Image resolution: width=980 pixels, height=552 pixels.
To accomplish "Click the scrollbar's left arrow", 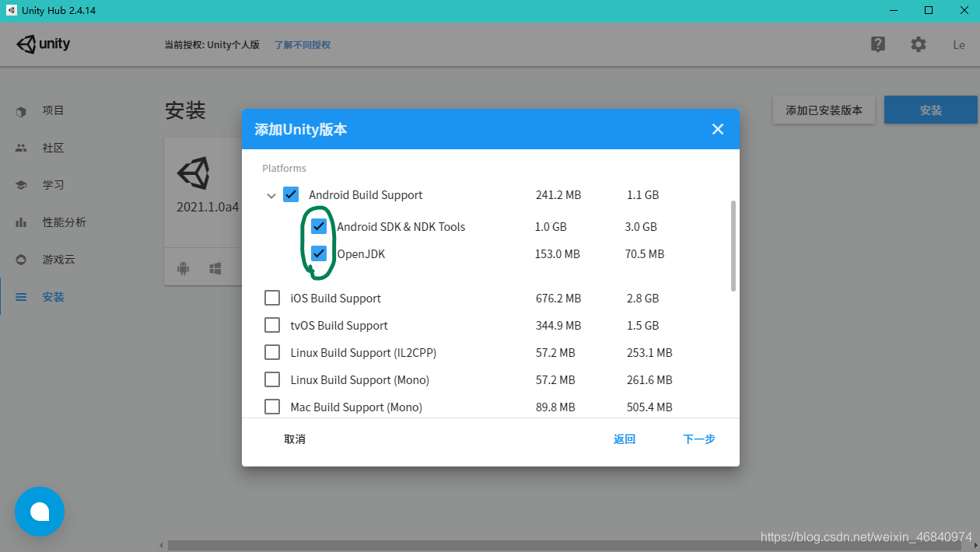I will (x=162, y=545).
